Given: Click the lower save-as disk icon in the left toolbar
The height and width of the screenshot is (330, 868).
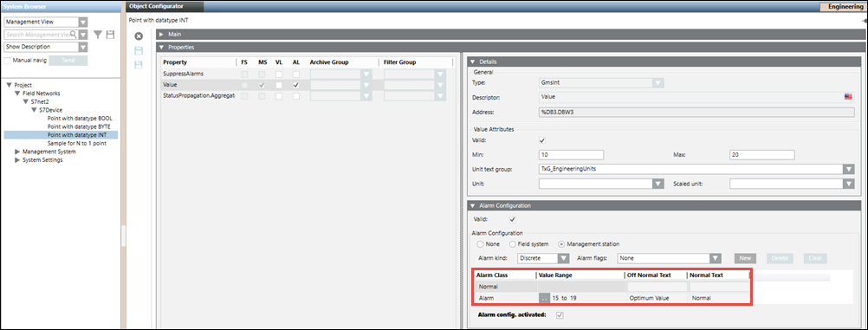Looking at the screenshot, I should pos(139,65).
